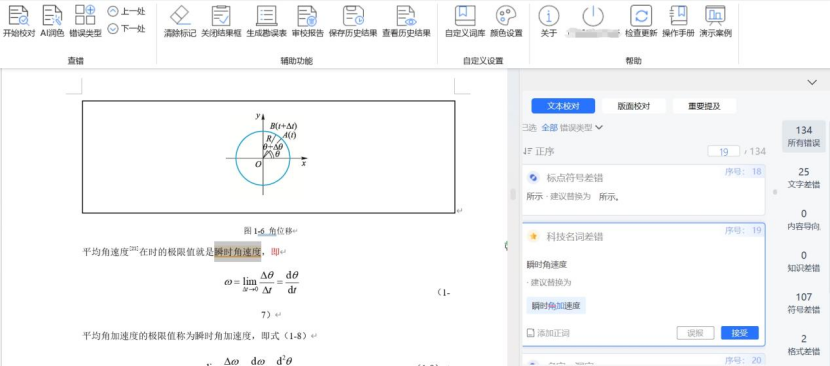This screenshot has height=366, width=830.
Task: Mark as false report with 误报
Action: coord(695,333)
